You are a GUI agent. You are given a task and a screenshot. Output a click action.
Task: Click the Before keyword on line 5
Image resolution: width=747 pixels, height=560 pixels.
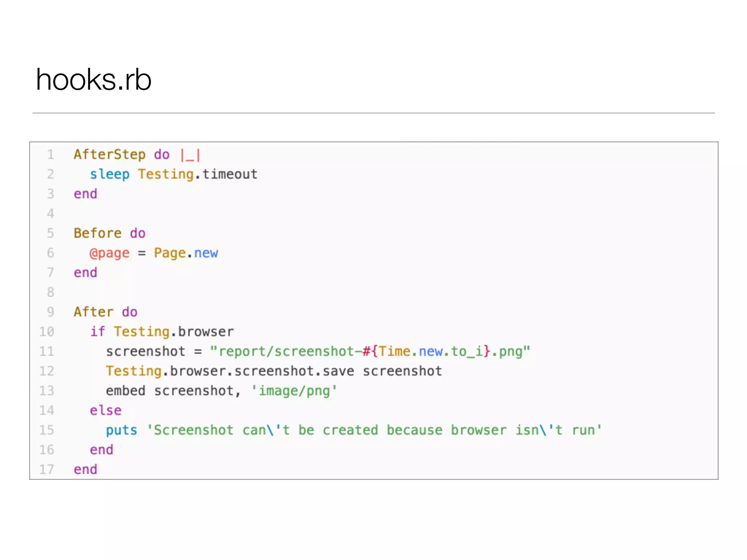coord(97,233)
